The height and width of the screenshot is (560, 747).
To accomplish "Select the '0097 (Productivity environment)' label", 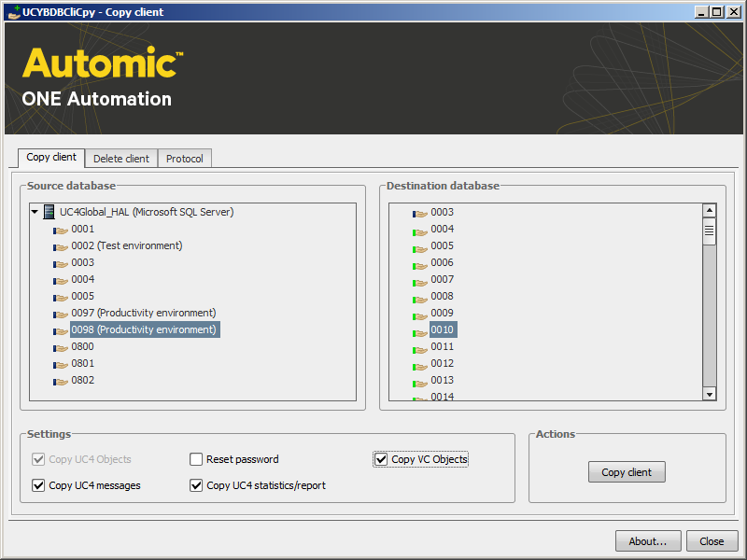I will coord(144,313).
